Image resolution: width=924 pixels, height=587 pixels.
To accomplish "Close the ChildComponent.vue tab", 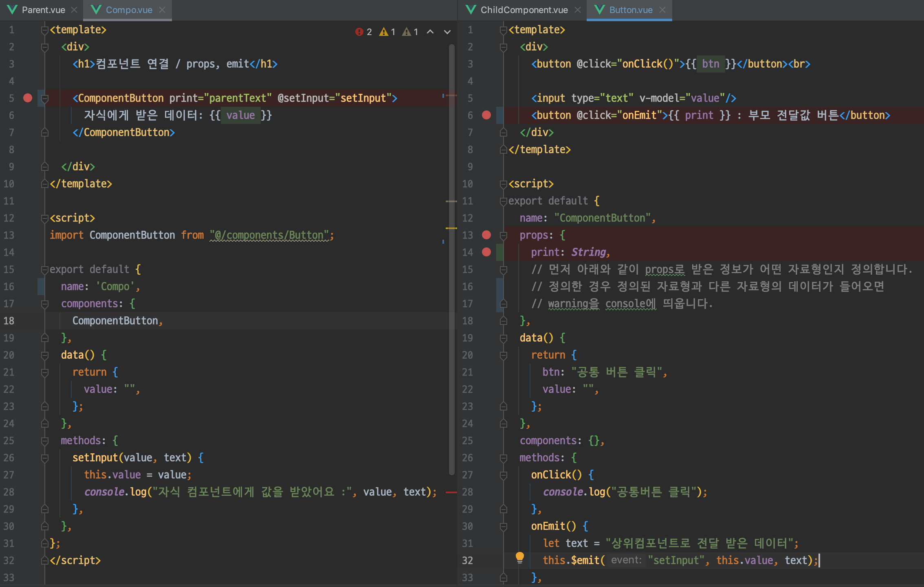I will [578, 10].
